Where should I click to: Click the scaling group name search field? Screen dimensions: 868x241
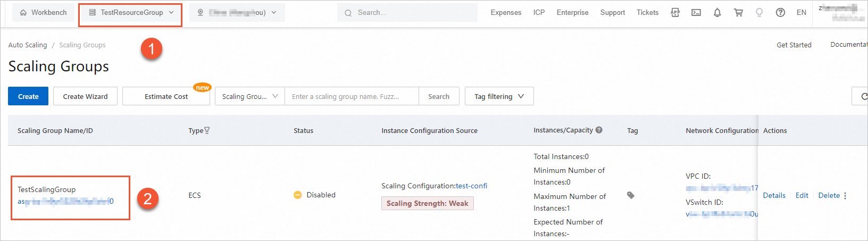click(x=352, y=96)
